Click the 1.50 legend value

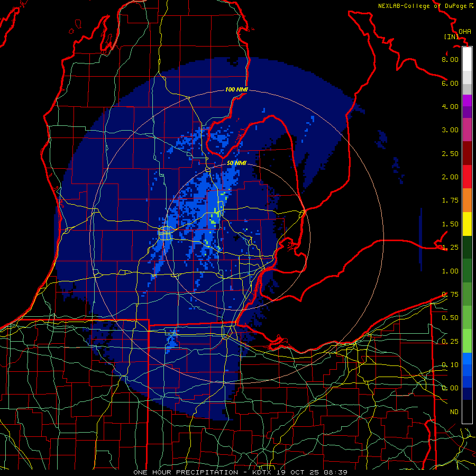(x=450, y=224)
